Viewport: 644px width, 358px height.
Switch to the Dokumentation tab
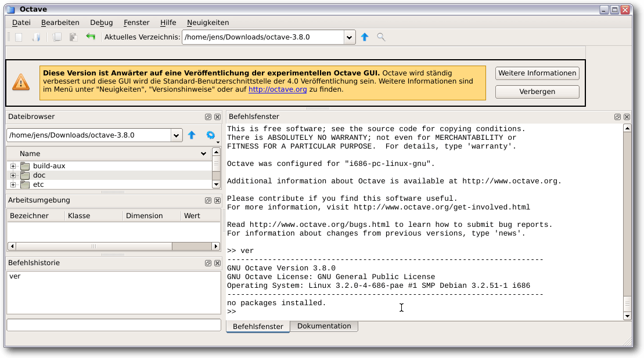[x=324, y=326]
